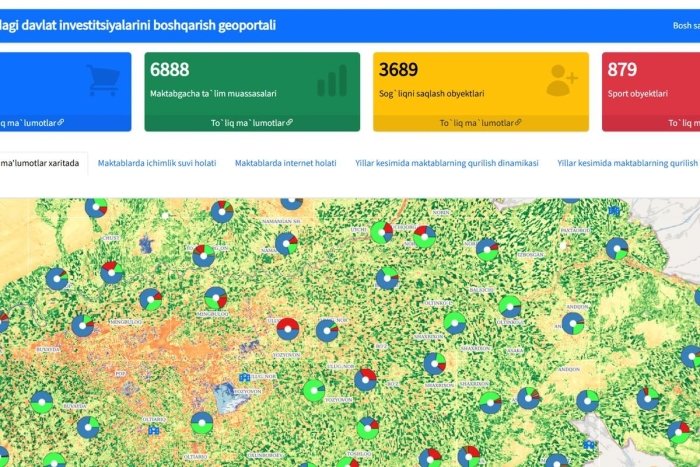Image resolution: width=700 pixels, height=467 pixels.
Task: Click the add-user icon on yellow card
Action: pyautogui.click(x=562, y=80)
